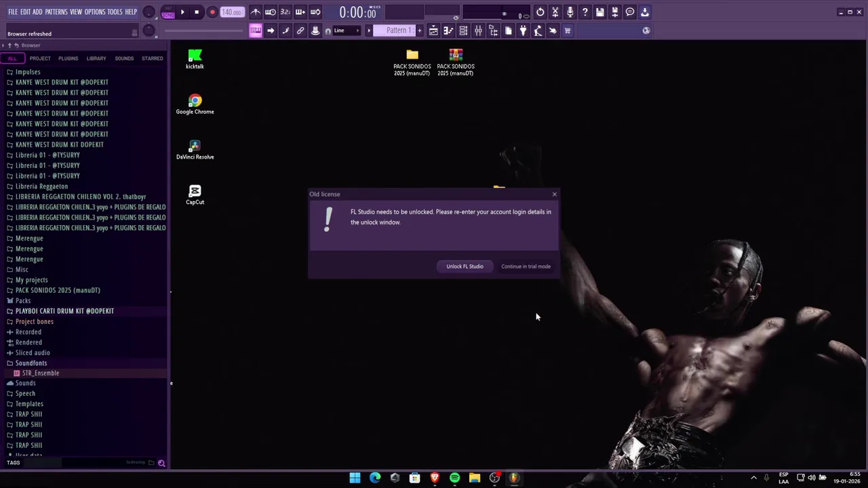868x488 pixels.
Task: Expand the Impulses folder
Action: tap(28, 72)
